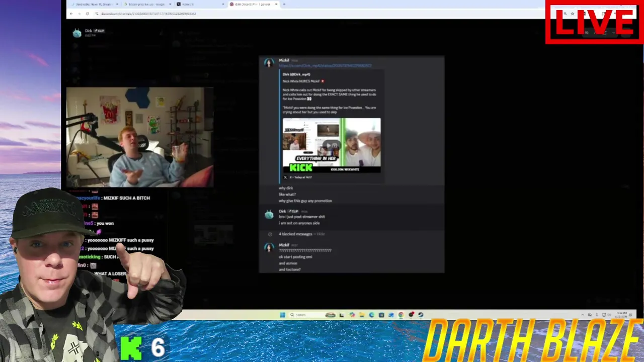Select message 'why dirk'
This screenshot has width=644, height=362.
(286, 188)
